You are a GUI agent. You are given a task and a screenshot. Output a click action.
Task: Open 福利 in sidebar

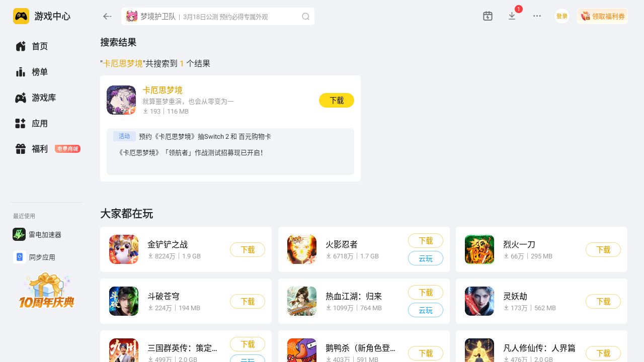(46, 149)
